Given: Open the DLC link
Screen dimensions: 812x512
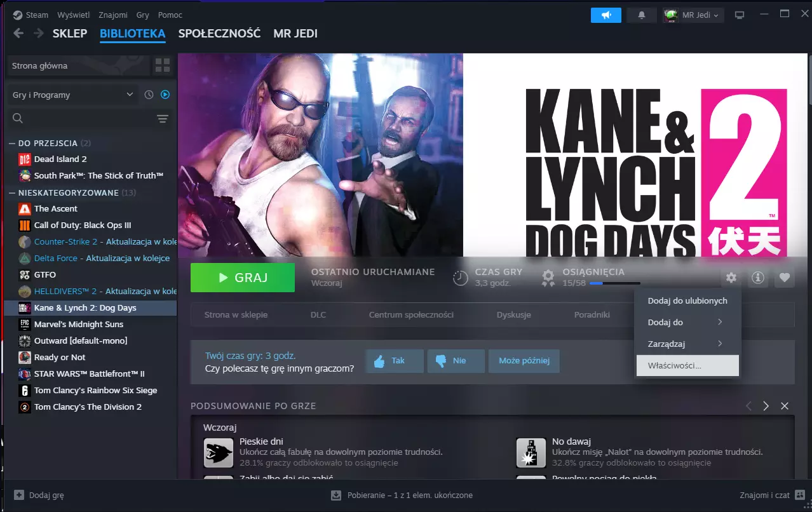Looking at the screenshot, I should pyautogui.click(x=318, y=314).
